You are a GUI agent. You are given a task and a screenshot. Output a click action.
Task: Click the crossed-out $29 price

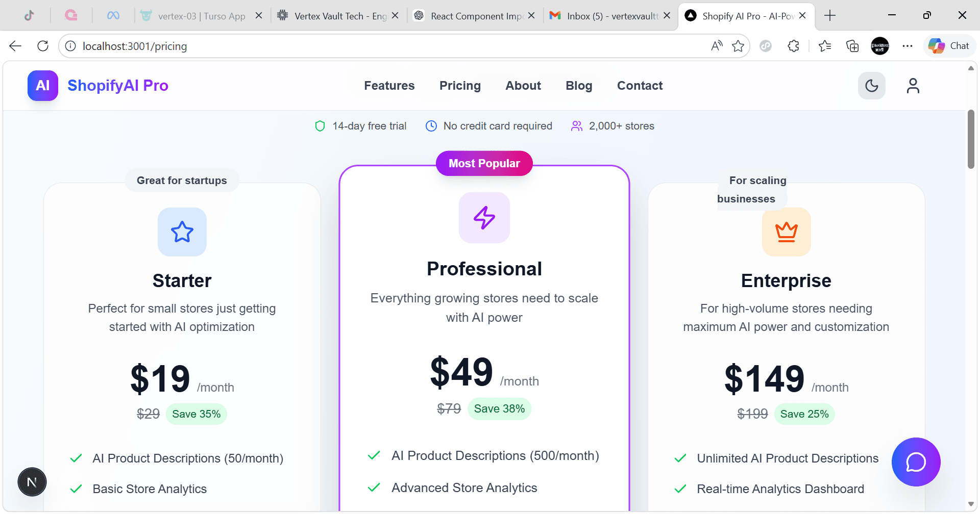[x=148, y=414]
